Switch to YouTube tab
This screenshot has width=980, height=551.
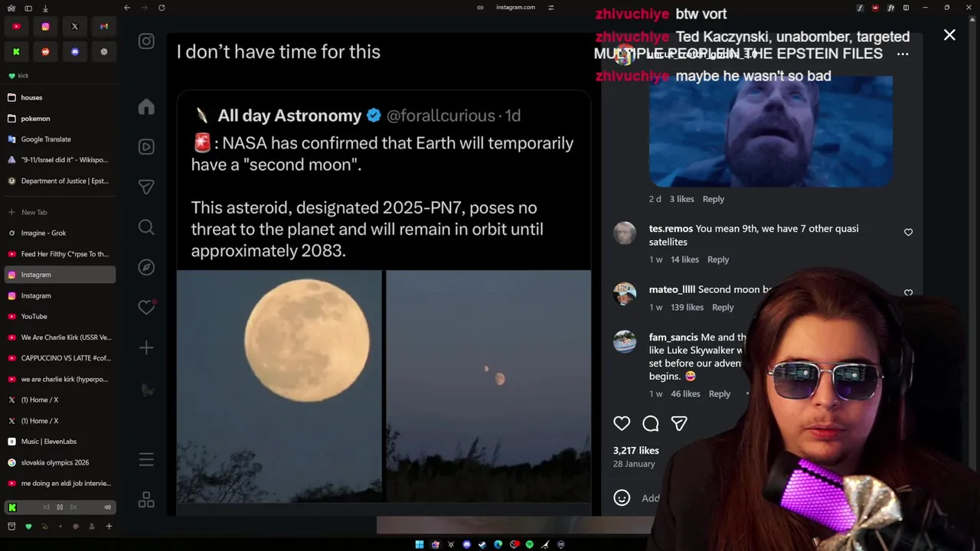coord(60,316)
